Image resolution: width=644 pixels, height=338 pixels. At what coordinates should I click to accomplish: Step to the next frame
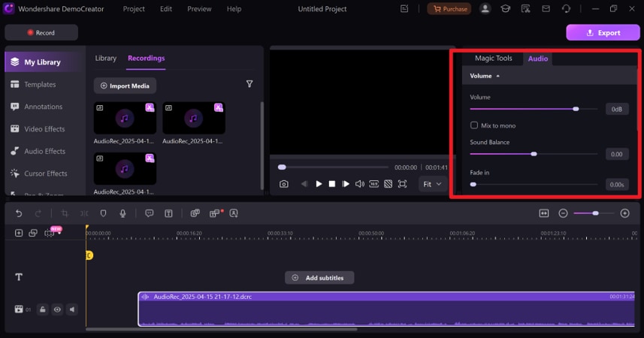tap(346, 184)
